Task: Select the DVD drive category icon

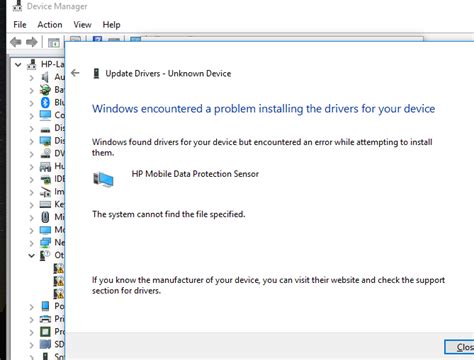Action: 45,153
